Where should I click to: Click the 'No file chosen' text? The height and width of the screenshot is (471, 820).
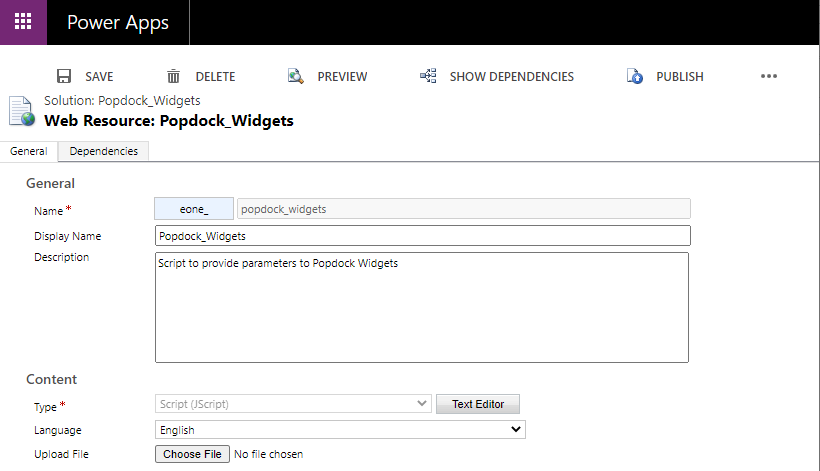(268, 454)
